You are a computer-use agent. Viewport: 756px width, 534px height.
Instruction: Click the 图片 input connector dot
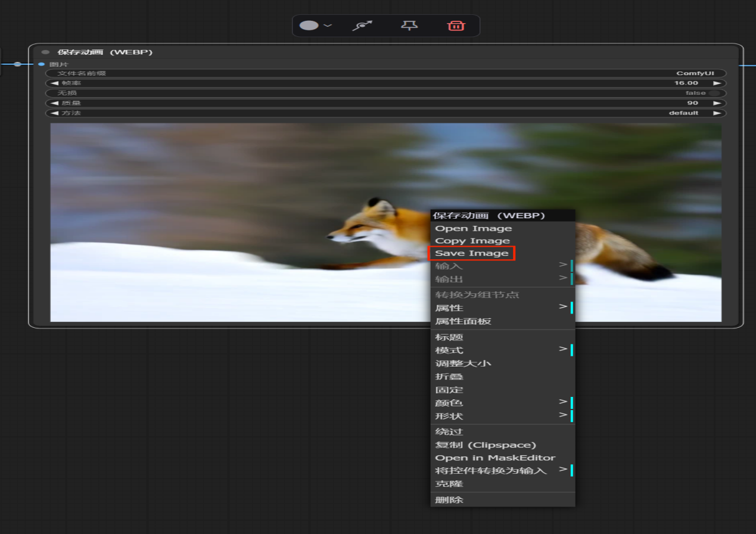[42, 64]
